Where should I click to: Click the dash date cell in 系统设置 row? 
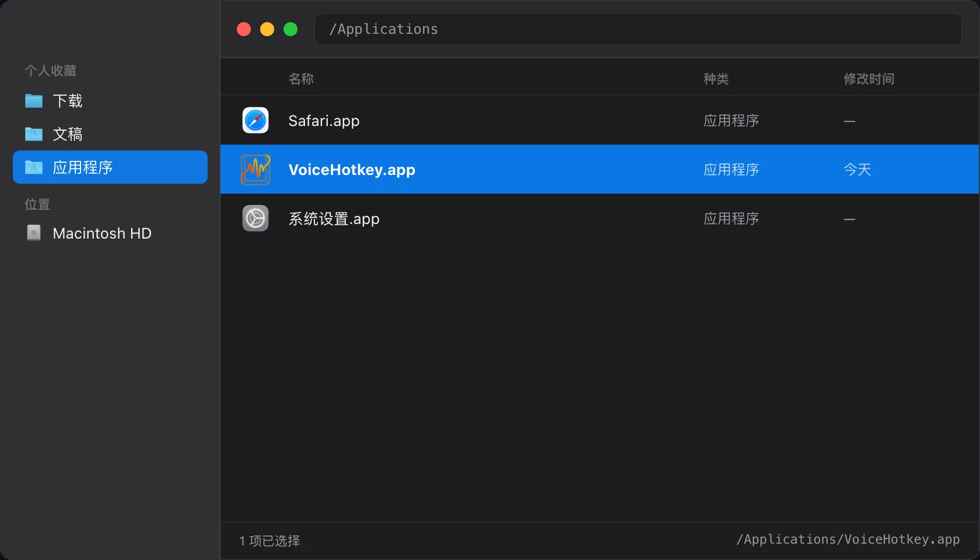(849, 219)
